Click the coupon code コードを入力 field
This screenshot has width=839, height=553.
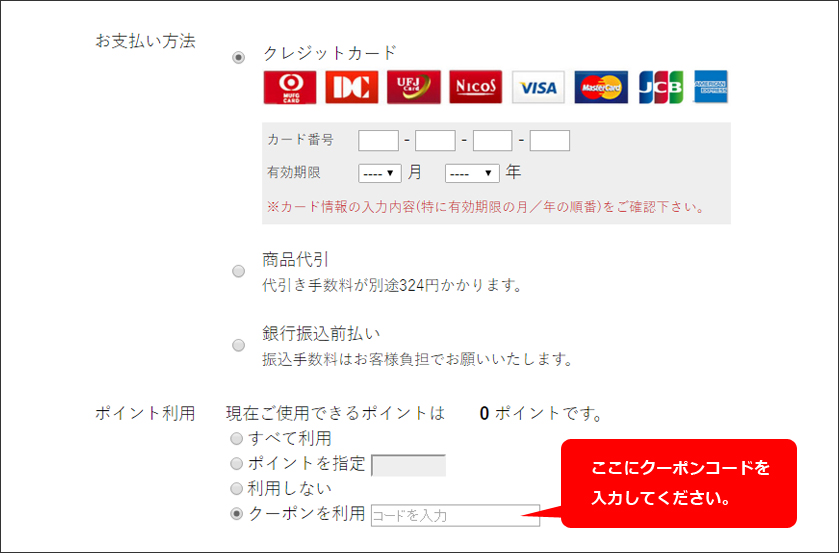[455, 516]
